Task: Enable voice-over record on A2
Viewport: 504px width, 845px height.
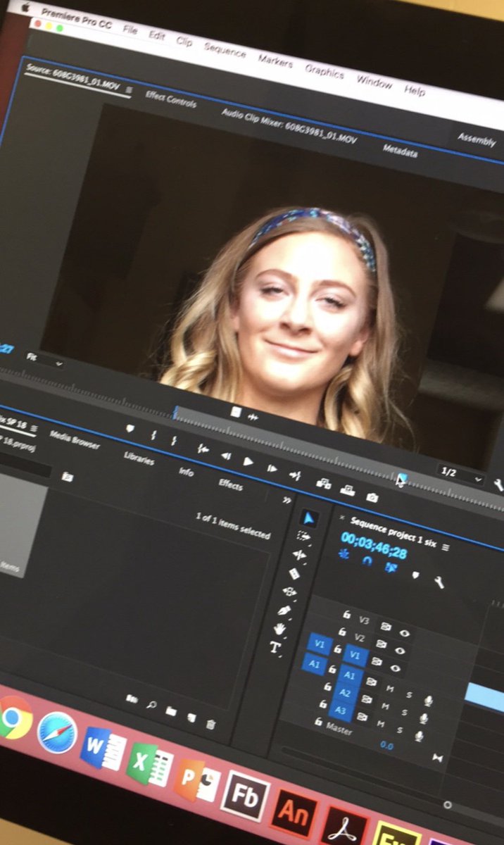Action: click(x=424, y=719)
